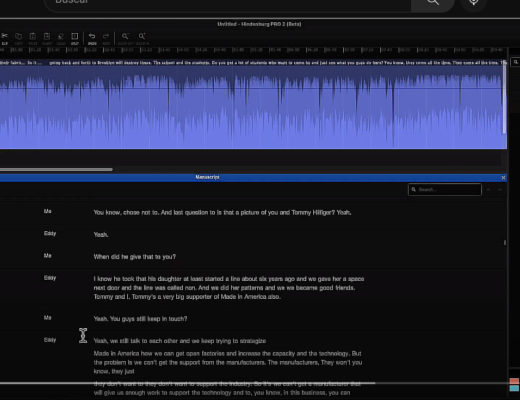Click line 'next door and the line was called'
Viewport: 520px width, 400px height.
(224, 288)
